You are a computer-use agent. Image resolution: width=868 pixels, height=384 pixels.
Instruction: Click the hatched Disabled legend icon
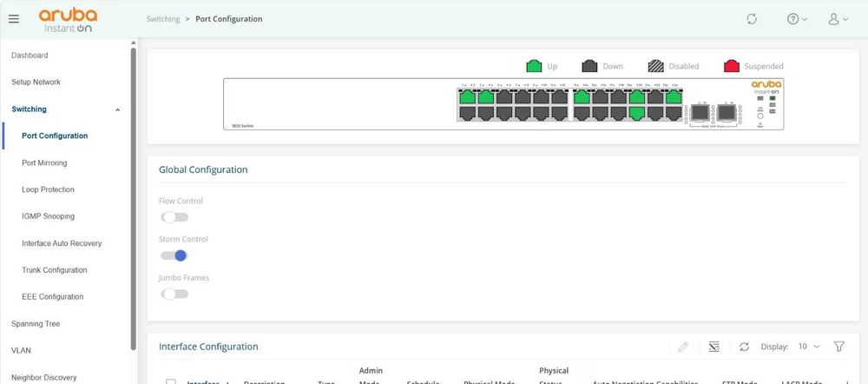coord(656,66)
